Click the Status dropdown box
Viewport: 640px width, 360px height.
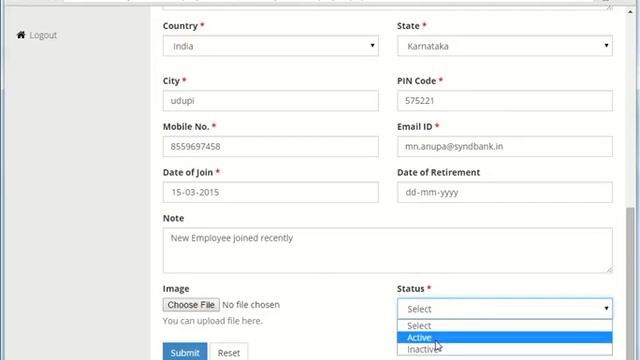(504, 309)
